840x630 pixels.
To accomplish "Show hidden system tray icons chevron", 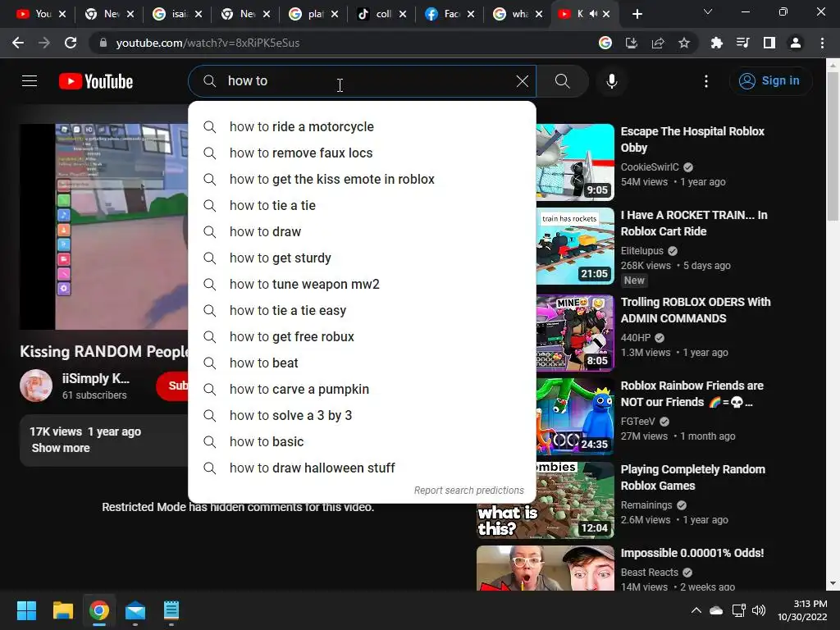I will point(696,610).
